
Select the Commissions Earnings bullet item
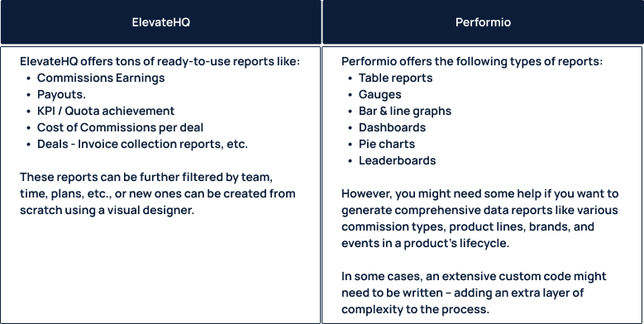pyautogui.click(x=101, y=78)
